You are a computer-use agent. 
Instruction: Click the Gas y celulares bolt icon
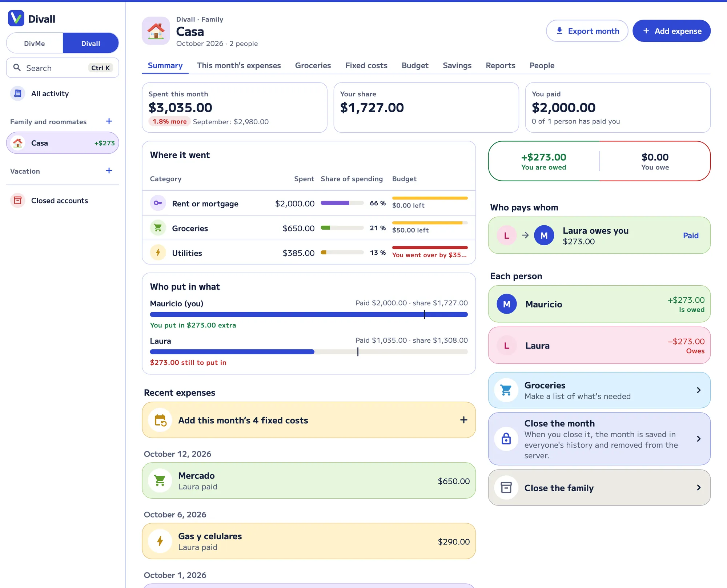click(160, 541)
